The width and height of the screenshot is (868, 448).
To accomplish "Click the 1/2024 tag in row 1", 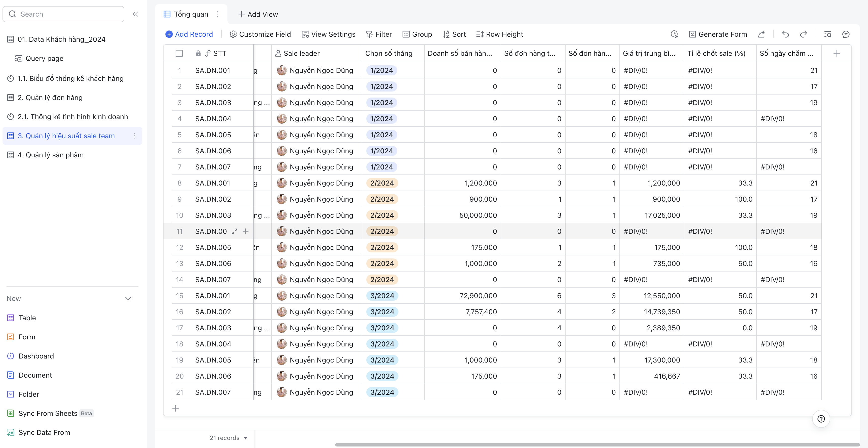I will pyautogui.click(x=382, y=70).
